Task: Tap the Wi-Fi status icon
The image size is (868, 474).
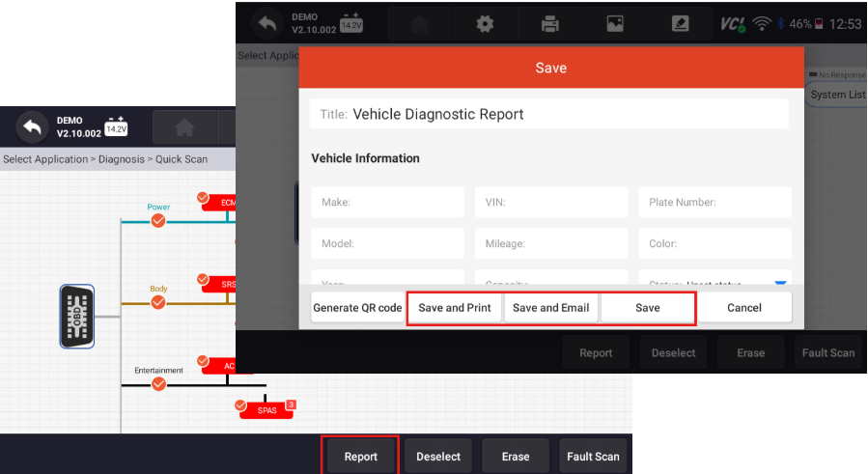Action: pos(762,24)
